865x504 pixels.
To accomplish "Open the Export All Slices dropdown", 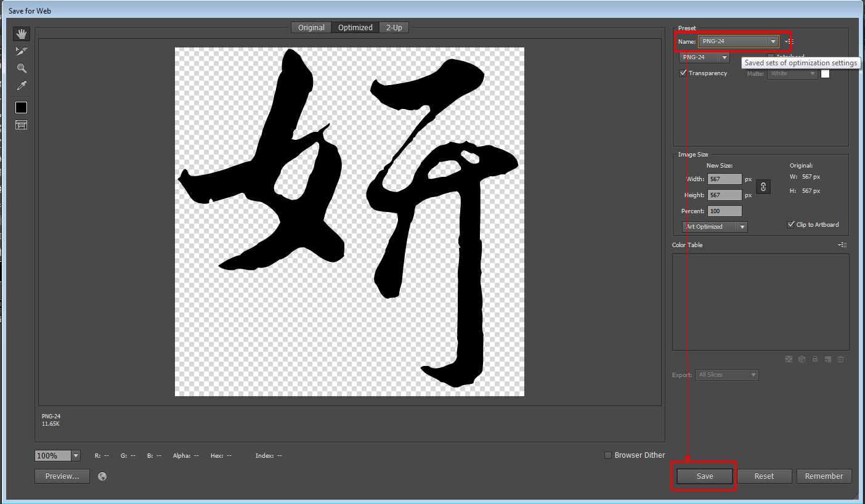I will click(727, 375).
